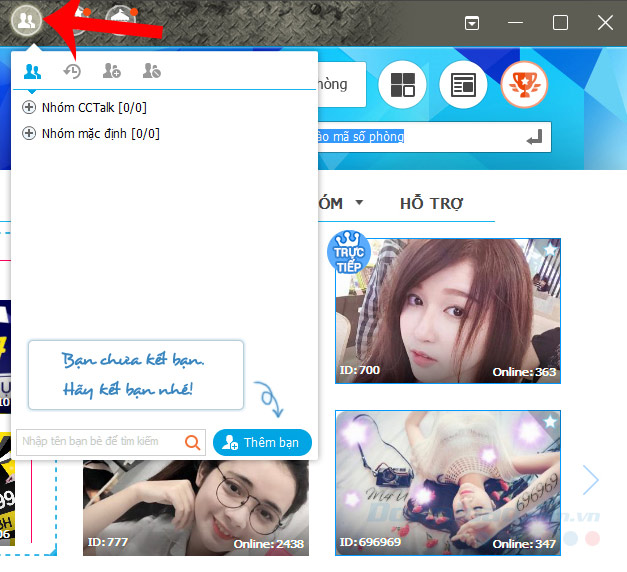Open the trophy ranking icon
The width and height of the screenshot is (627, 572).
click(x=525, y=85)
